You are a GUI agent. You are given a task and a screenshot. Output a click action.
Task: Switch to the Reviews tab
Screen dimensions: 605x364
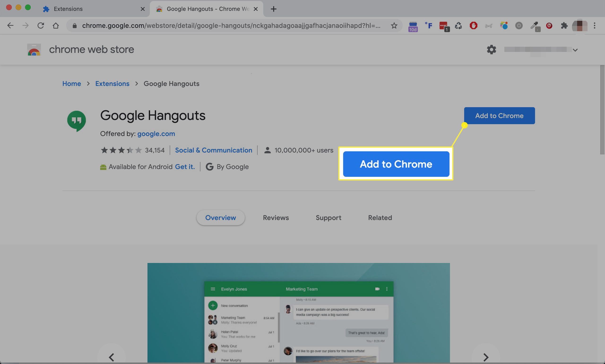(x=276, y=218)
